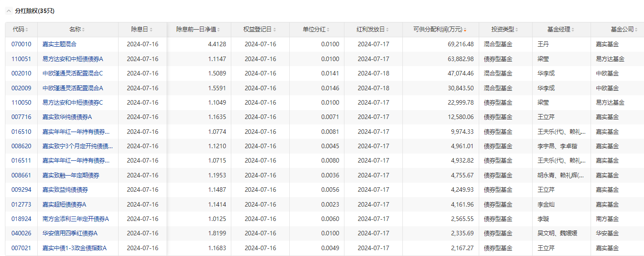
Task: Open fund 中欧瑾通灵活配置混合C
Action: click(73, 73)
